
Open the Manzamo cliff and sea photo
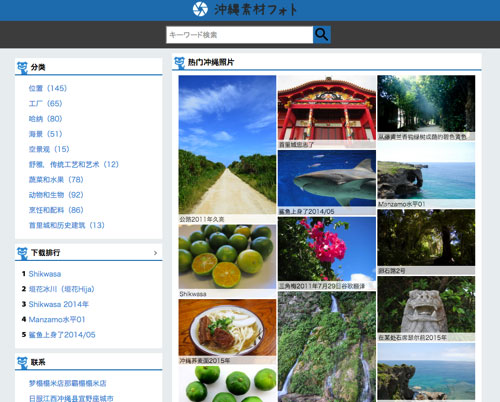pos(426,171)
